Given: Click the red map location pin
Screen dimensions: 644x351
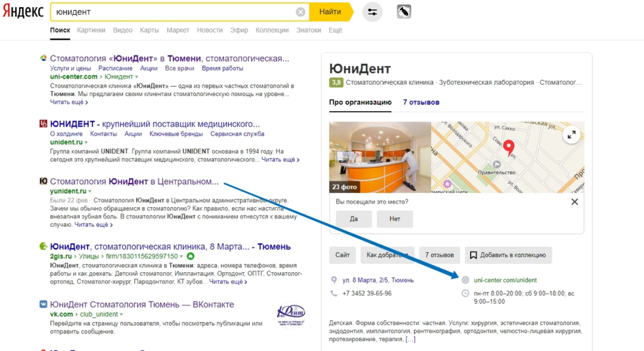Looking at the screenshot, I should pos(509,148).
